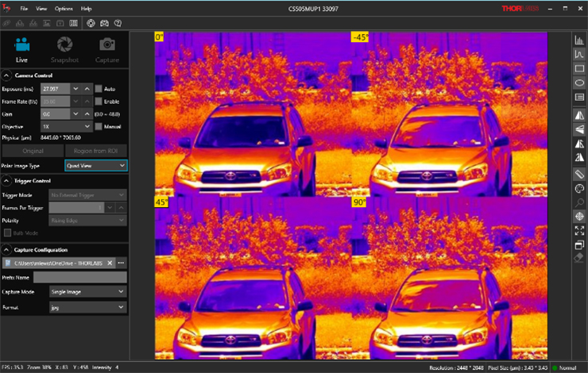This screenshot has width=588, height=373.
Task: Toggle the crosshair target tool
Action: point(579,217)
